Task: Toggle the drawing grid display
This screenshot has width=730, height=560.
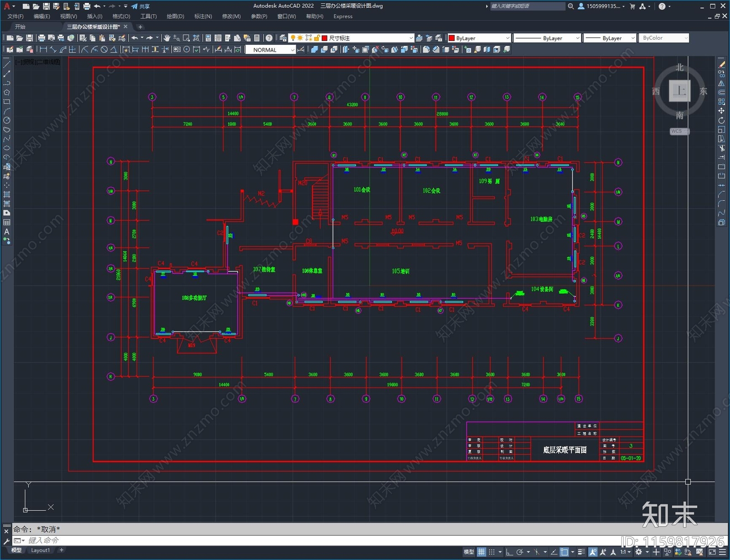Action: click(481, 552)
